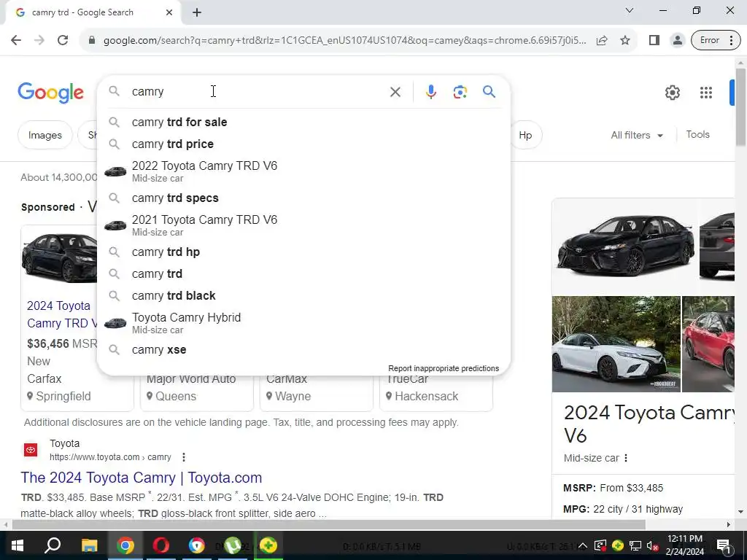Image resolution: width=747 pixels, height=560 pixels.
Task: Click the Error update button in Chrome
Action: (x=716, y=41)
